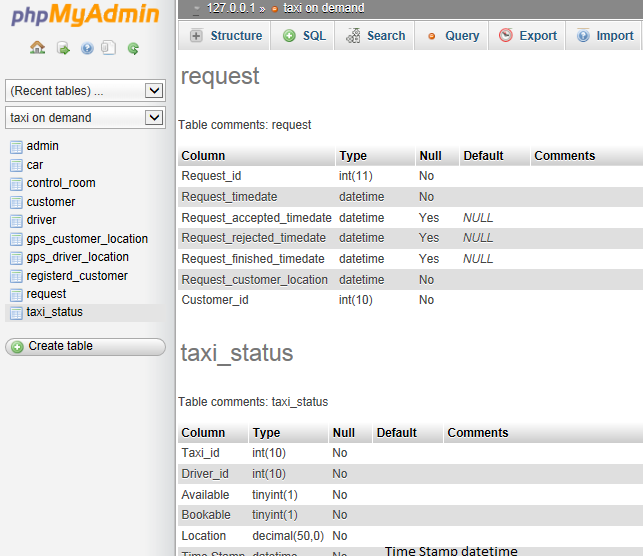The width and height of the screenshot is (643, 556).
Task: Expand the taxi on demand database dropdown
Action: (85, 118)
